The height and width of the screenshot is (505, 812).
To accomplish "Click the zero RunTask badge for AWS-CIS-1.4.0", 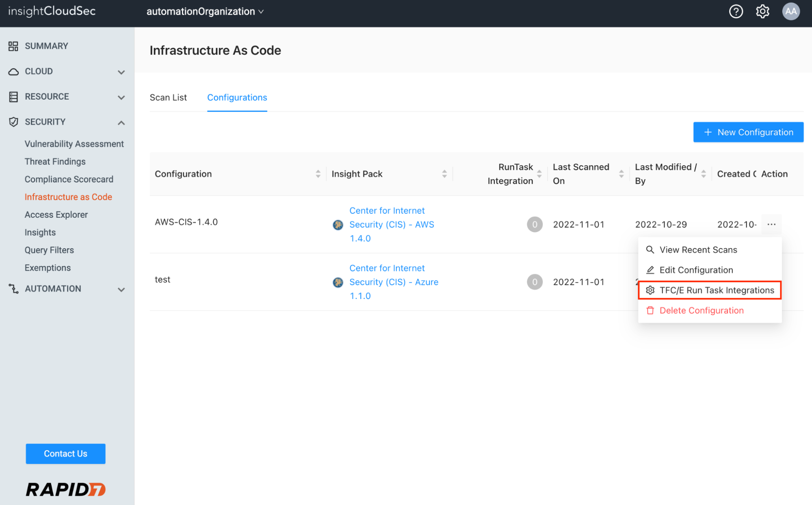I will [x=535, y=224].
